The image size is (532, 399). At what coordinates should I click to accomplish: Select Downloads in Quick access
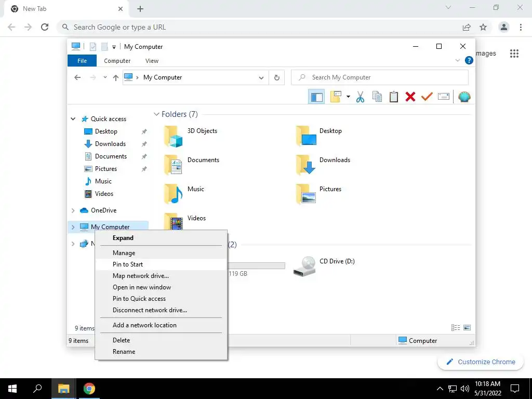coord(110,144)
